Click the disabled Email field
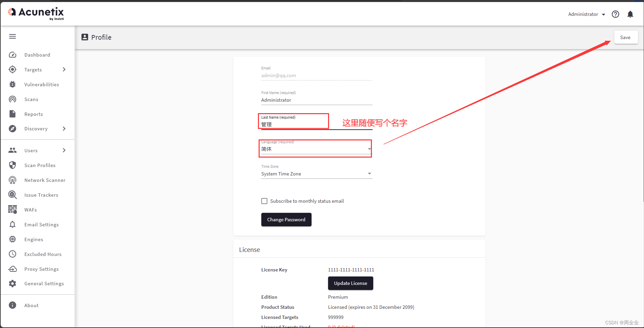Screen dimensions: 644x328 317,75
